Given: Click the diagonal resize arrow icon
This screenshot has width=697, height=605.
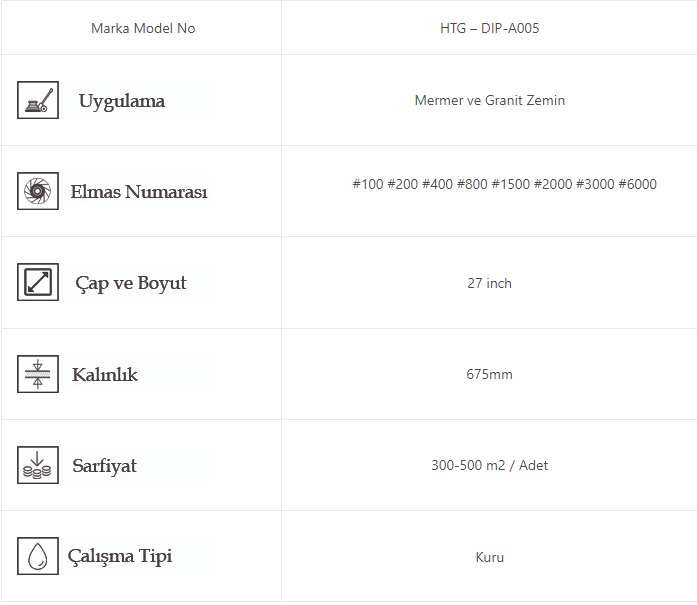Looking at the screenshot, I should pos(38,282).
